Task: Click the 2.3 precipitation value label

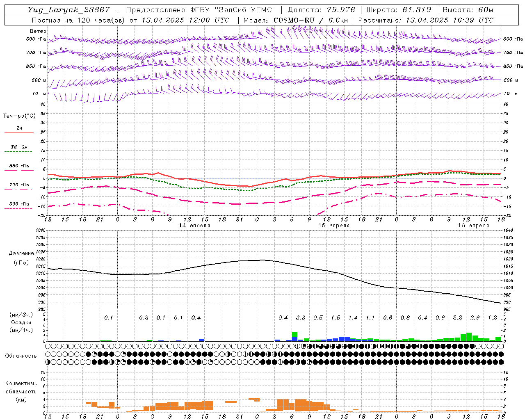Action: pyautogui.click(x=301, y=318)
